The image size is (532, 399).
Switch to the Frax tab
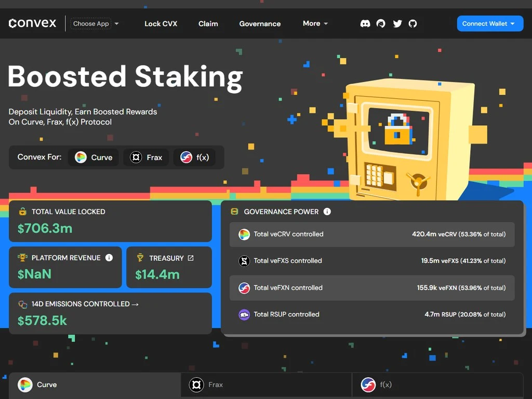[x=267, y=385]
